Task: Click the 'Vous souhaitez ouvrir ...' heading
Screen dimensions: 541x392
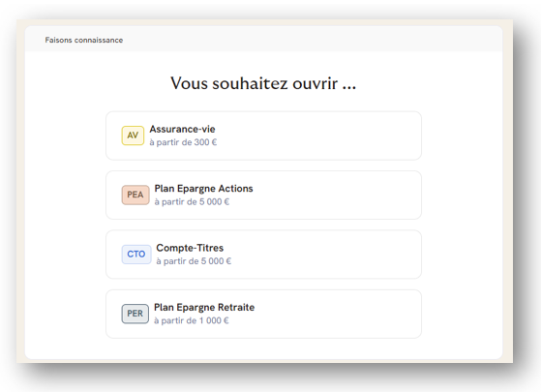Action: [263, 83]
